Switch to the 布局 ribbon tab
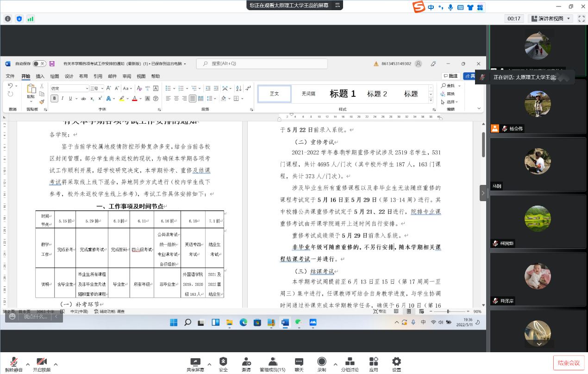The height and width of the screenshot is (374, 588). 83,76
